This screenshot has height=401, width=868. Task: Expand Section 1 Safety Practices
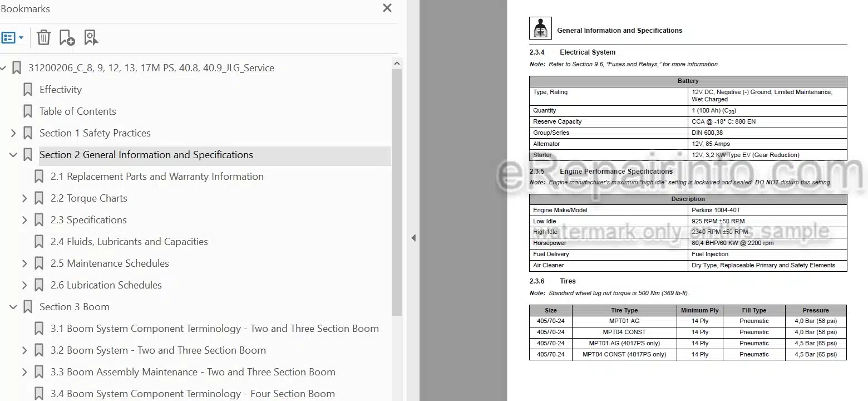click(13, 133)
